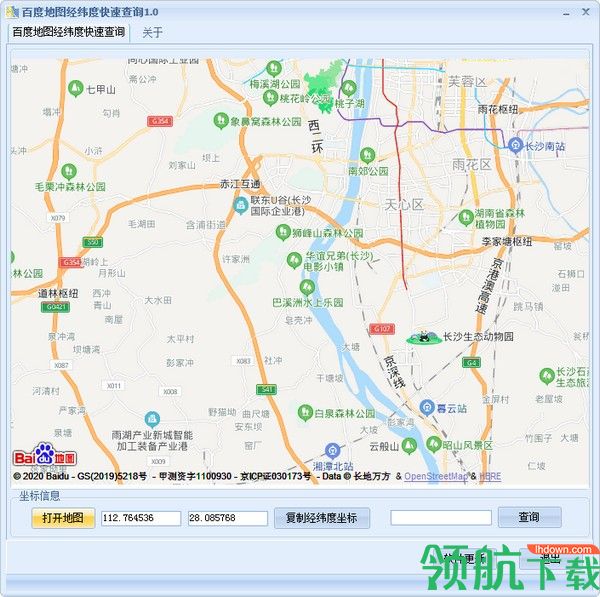Click the G4 highway shield
The width and height of the screenshot is (600, 597).
pyautogui.click(x=471, y=362)
